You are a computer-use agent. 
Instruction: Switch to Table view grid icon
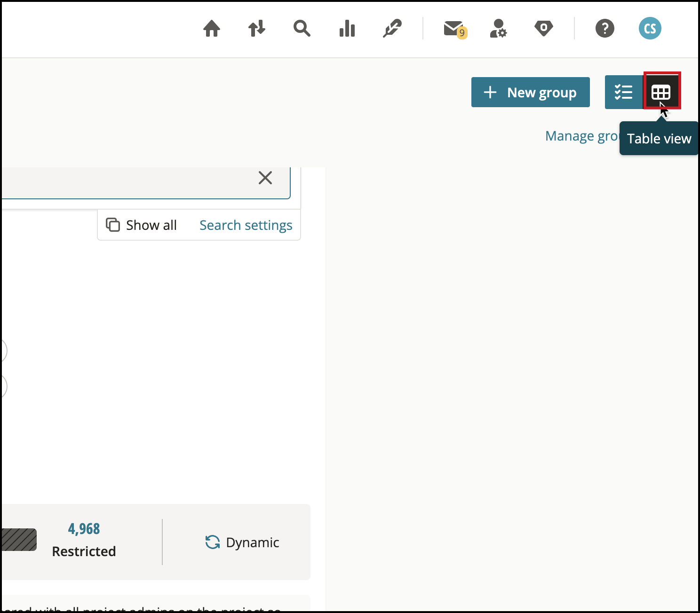coord(661,92)
